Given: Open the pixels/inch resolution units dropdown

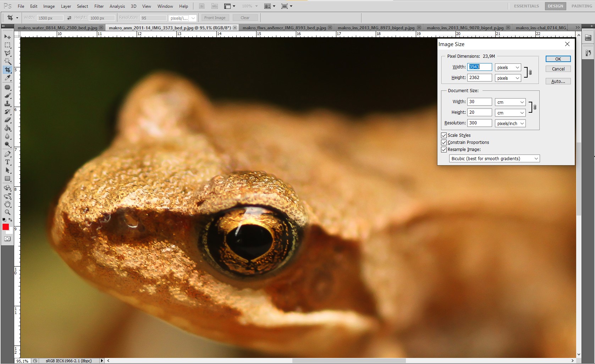Looking at the screenshot, I should (510, 123).
